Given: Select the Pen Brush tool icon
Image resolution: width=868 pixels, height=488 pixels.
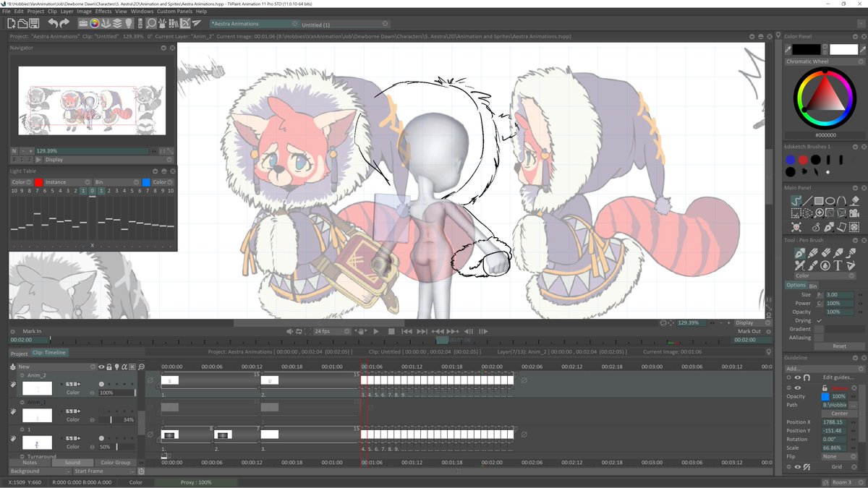Looking at the screenshot, I should pos(800,253).
